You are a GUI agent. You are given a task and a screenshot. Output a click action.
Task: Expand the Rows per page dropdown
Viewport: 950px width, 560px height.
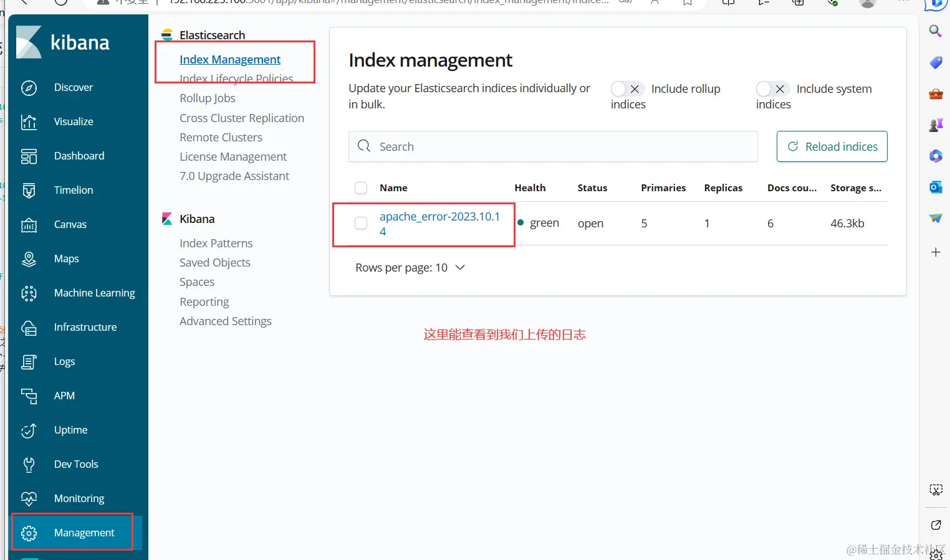point(410,268)
